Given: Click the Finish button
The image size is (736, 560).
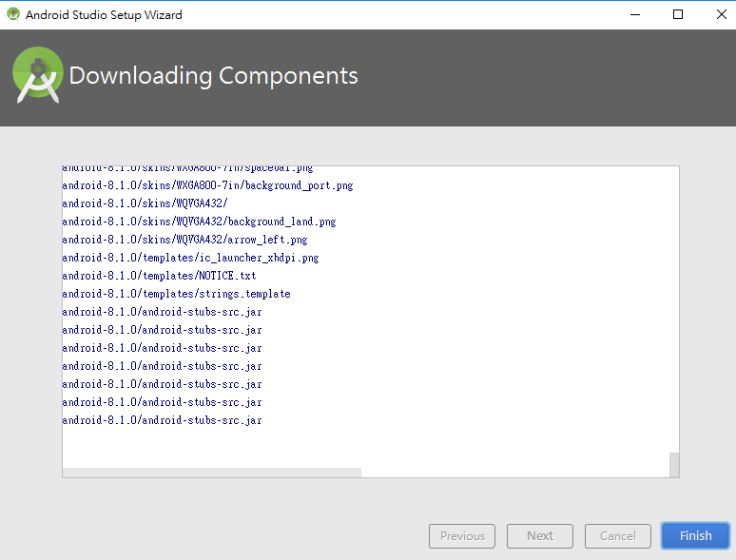Looking at the screenshot, I should pos(695,535).
